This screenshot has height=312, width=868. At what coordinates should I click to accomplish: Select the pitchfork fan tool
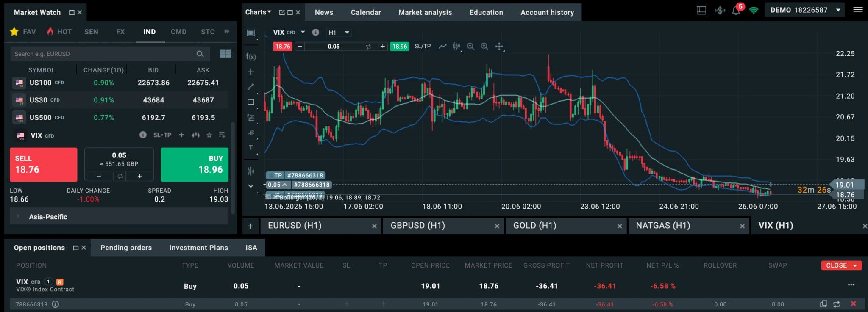(x=251, y=132)
